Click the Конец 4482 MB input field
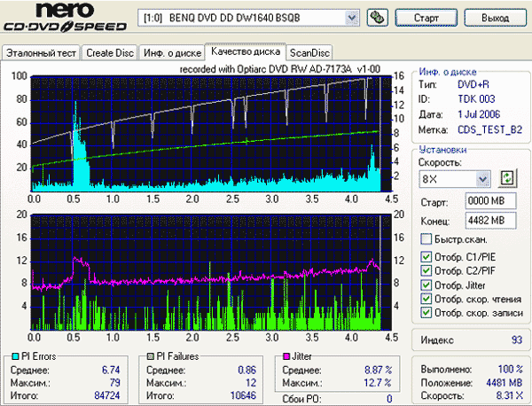The height and width of the screenshot is (406, 532). click(491, 221)
